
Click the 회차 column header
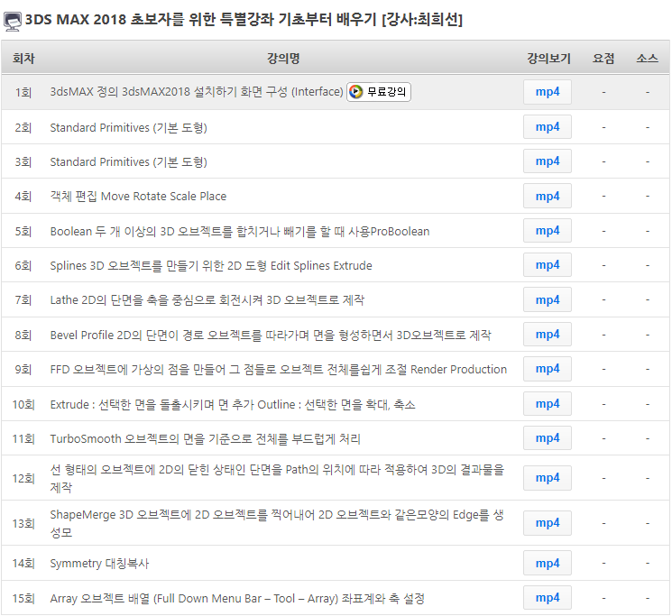(23, 59)
